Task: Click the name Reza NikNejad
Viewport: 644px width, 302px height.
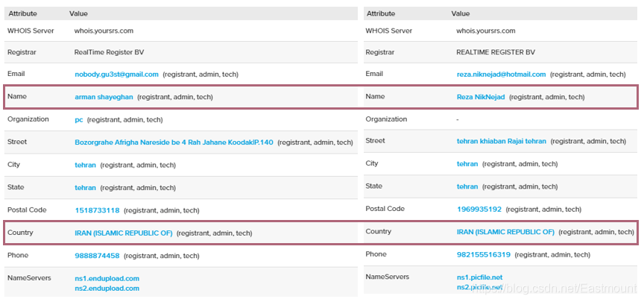Action: click(481, 97)
